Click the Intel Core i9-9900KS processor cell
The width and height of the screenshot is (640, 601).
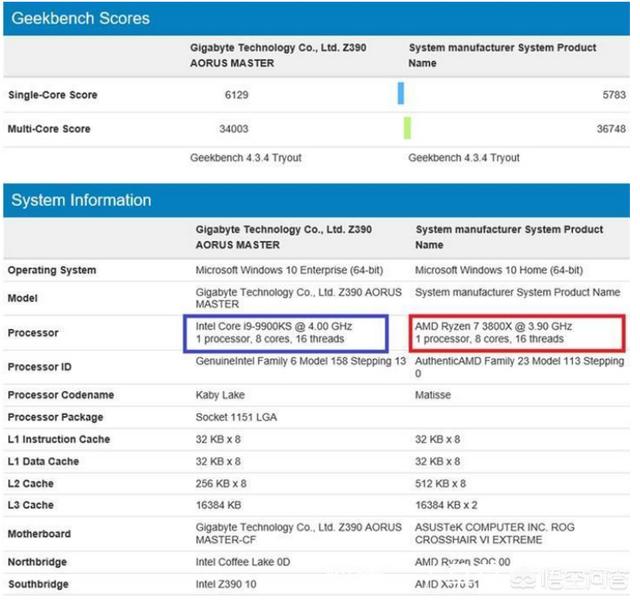coord(286,333)
